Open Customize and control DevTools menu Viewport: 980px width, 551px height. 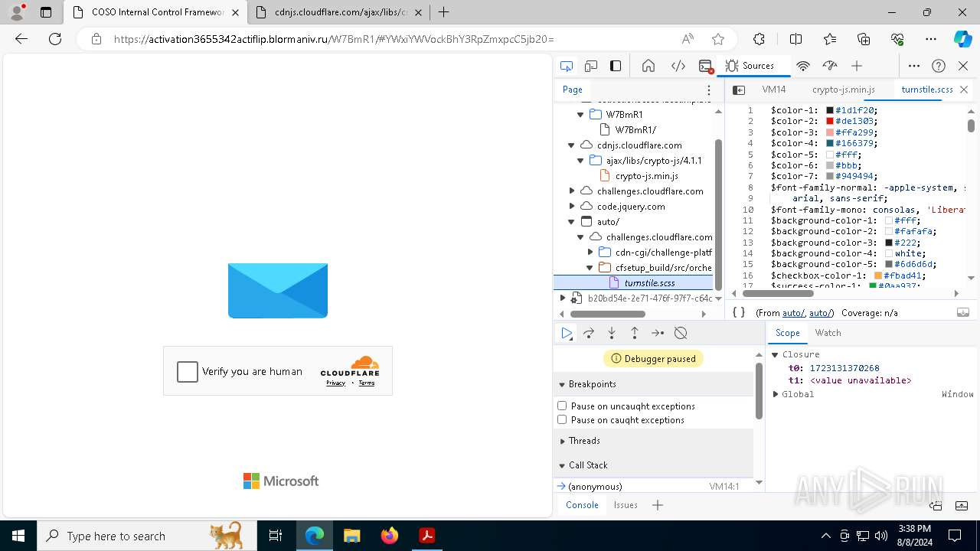914,66
